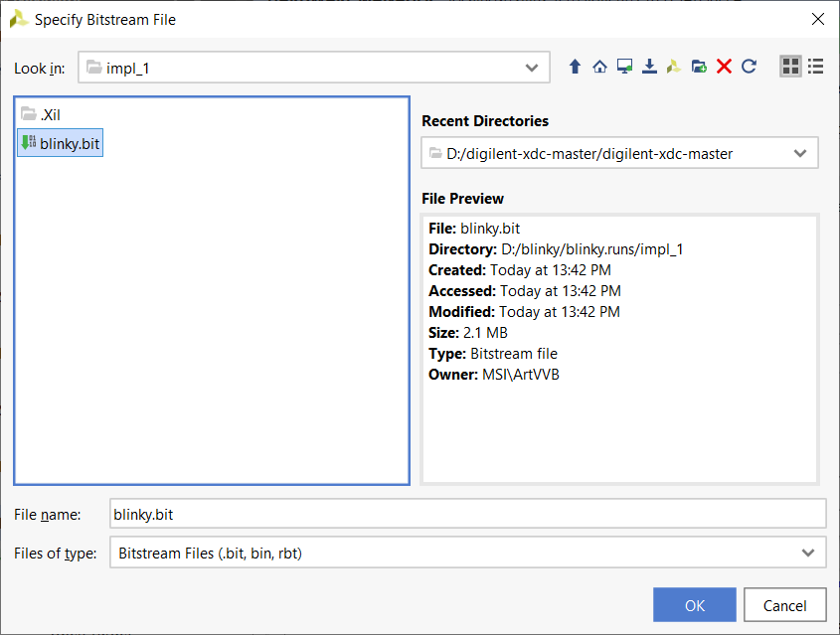Expand the Files of type dropdown

[x=808, y=553]
